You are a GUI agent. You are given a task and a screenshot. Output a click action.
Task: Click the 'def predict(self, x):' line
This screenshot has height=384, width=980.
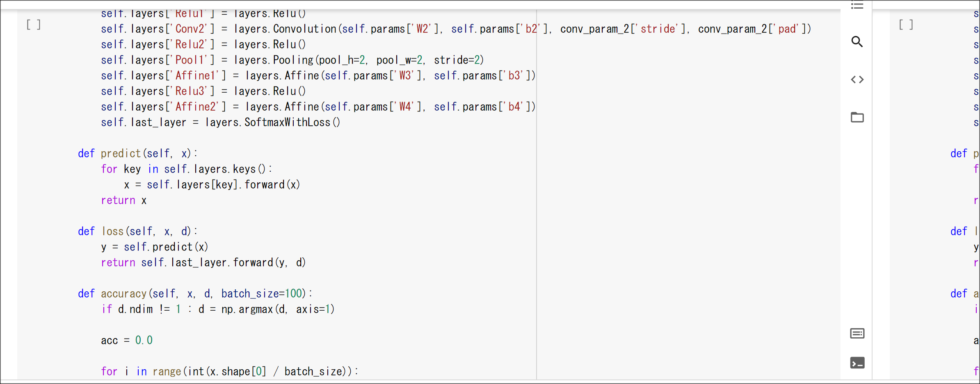(x=138, y=154)
